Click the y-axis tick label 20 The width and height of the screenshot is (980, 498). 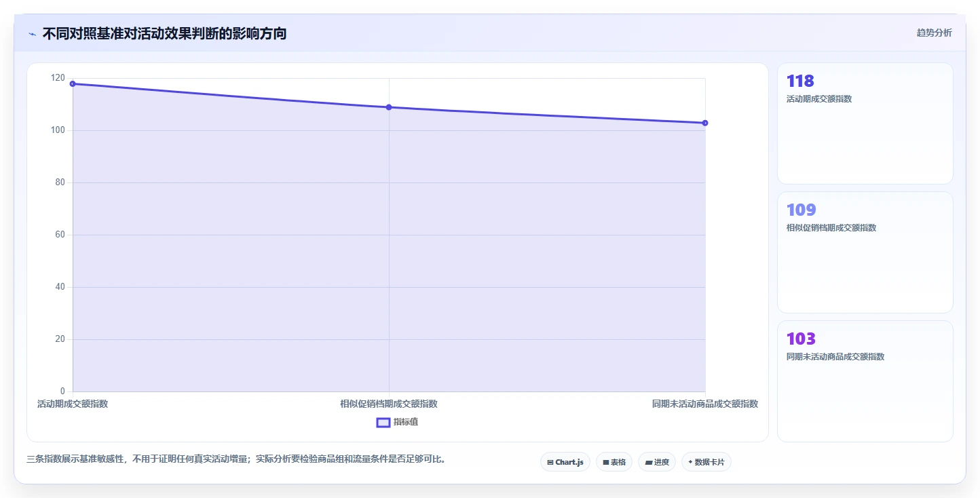click(x=60, y=339)
